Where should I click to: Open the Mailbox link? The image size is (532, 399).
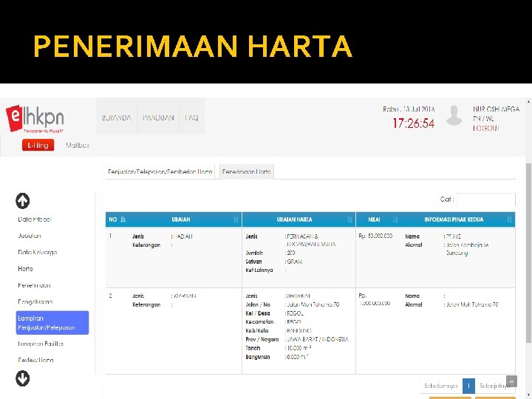78,146
